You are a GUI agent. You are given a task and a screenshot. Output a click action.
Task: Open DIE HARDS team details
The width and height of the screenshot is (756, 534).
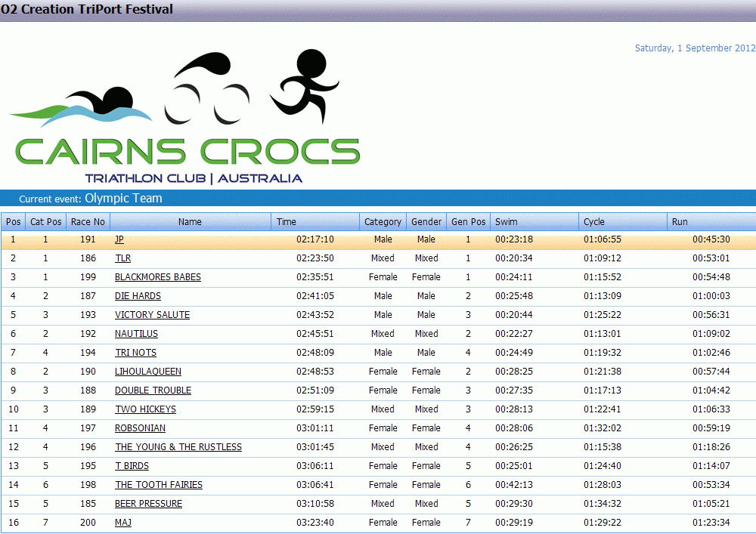[138, 295]
